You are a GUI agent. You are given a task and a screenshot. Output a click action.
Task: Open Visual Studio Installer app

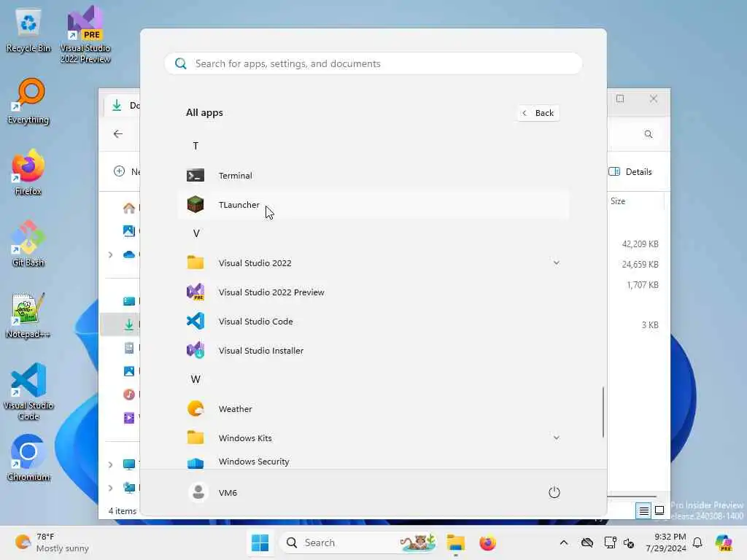373,351
